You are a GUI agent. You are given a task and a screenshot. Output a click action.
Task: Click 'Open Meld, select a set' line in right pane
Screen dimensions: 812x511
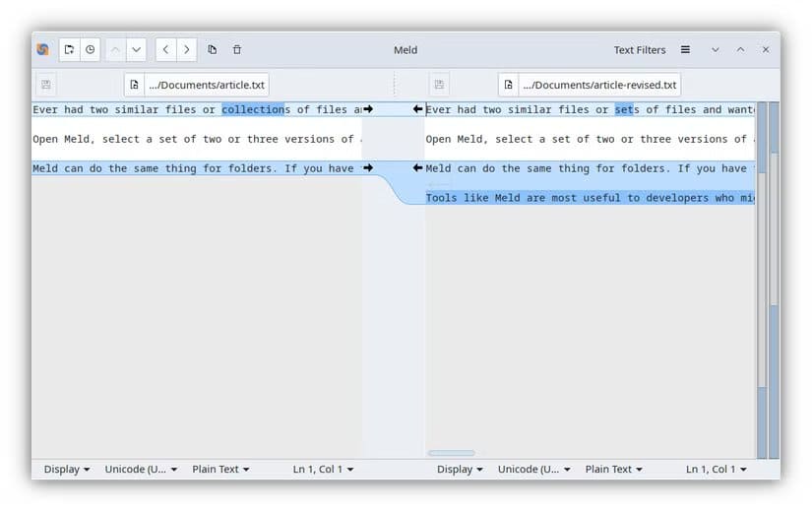(x=590, y=139)
